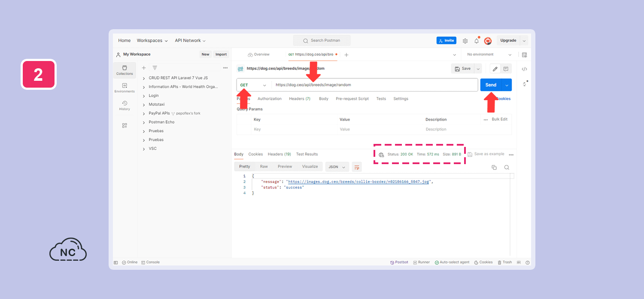Copy the response body with copy icon
644x299 pixels.
(494, 168)
